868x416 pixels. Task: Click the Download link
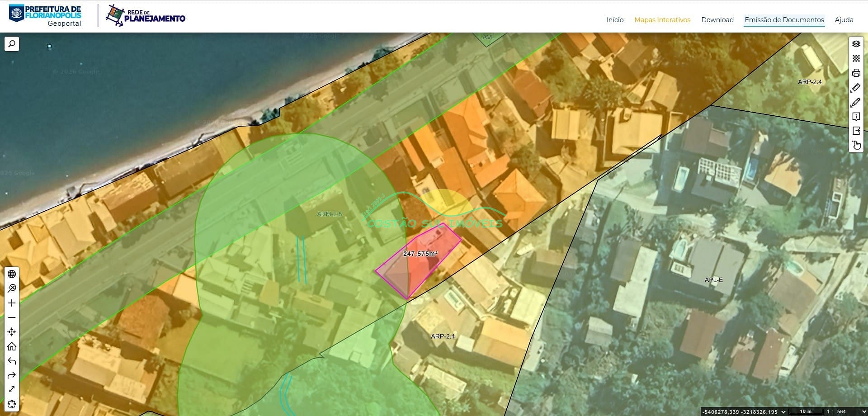point(717,20)
